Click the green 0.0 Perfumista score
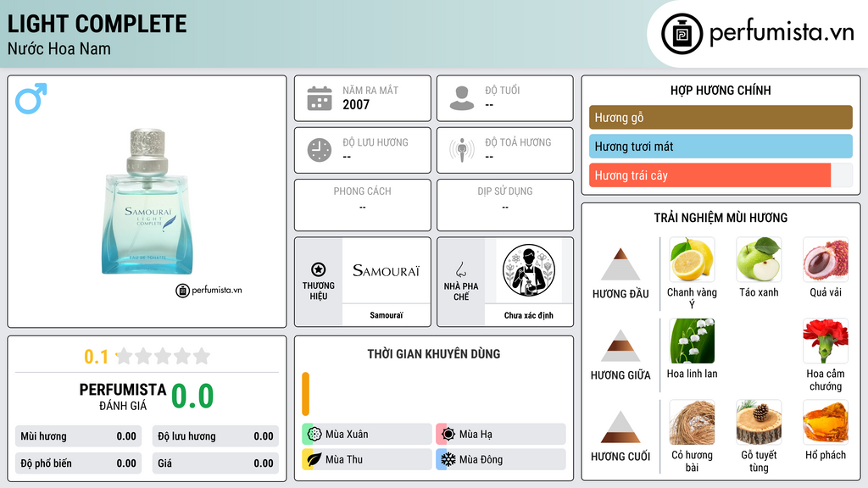 [192, 396]
